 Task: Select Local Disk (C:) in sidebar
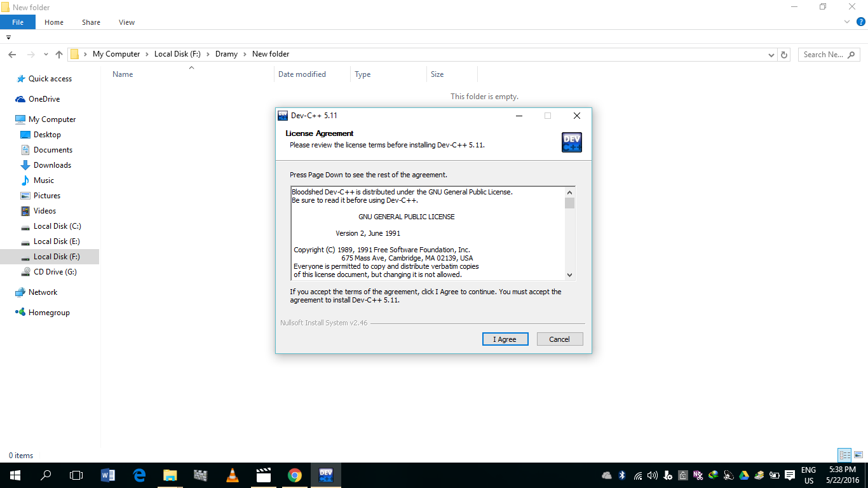[57, 226]
